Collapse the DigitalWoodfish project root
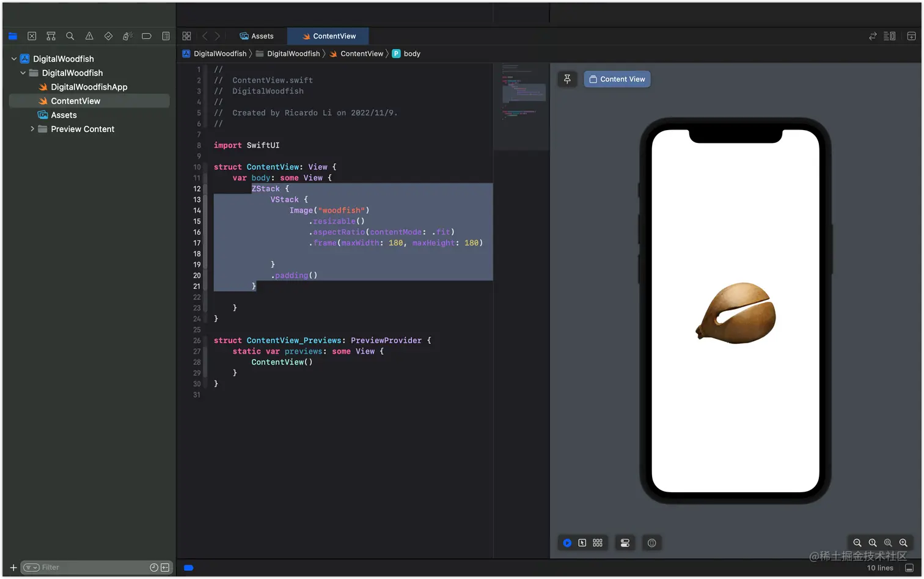The image size is (924, 579). [14, 59]
